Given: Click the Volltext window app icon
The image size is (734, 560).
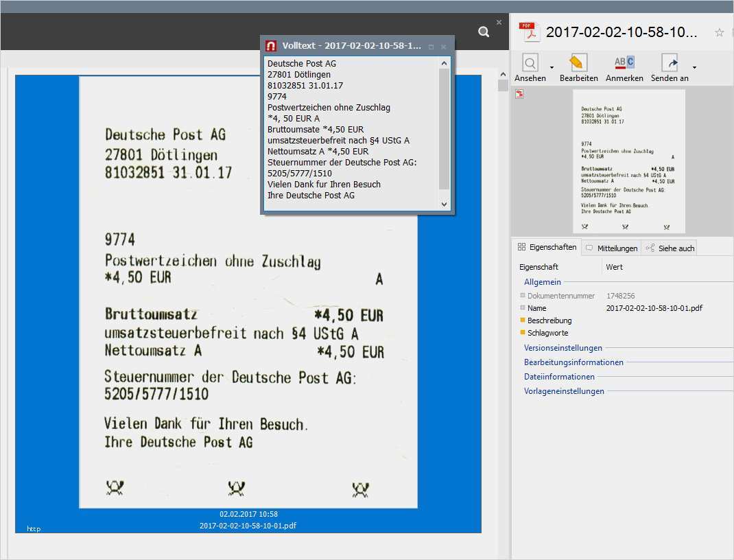Looking at the screenshot, I should pos(271,46).
